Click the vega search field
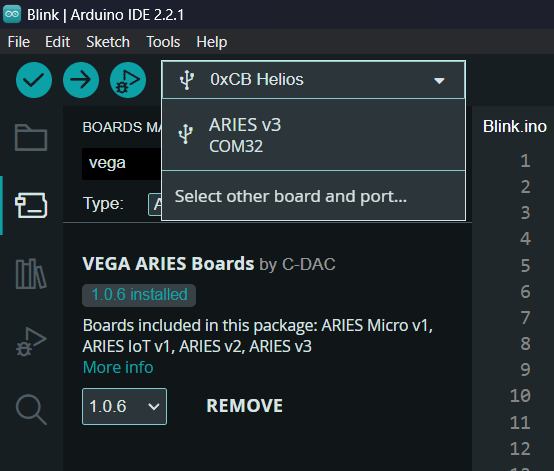554x471 pixels. click(x=122, y=164)
